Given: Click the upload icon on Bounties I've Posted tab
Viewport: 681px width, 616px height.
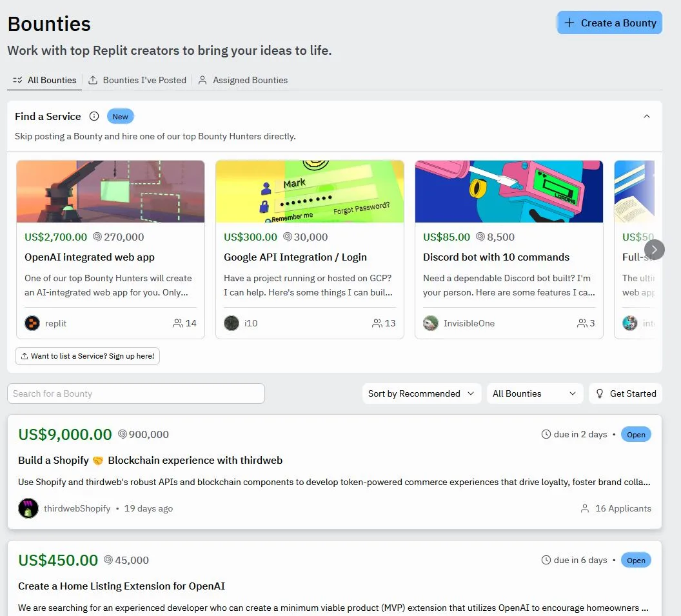Looking at the screenshot, I should coord(93,80).
